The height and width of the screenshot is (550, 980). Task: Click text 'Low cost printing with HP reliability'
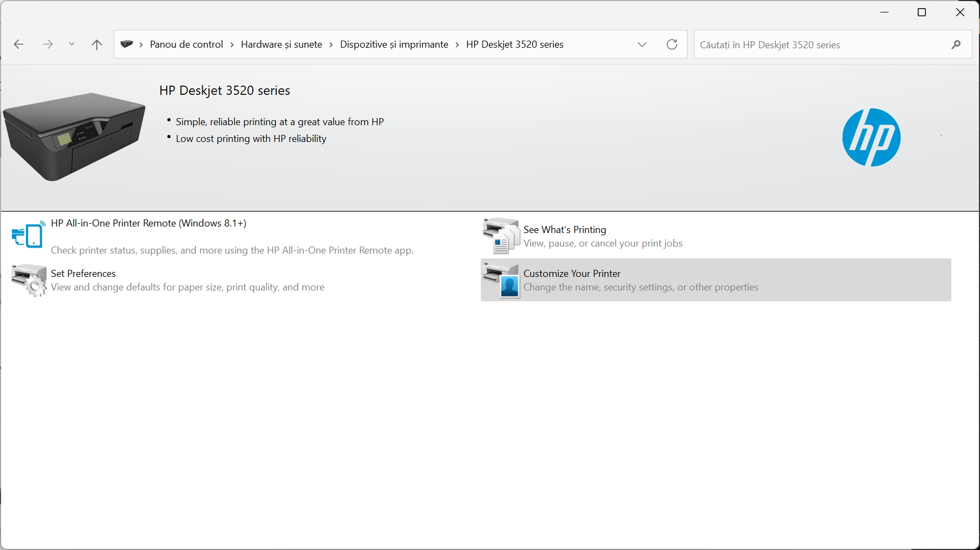click(251, 139)
